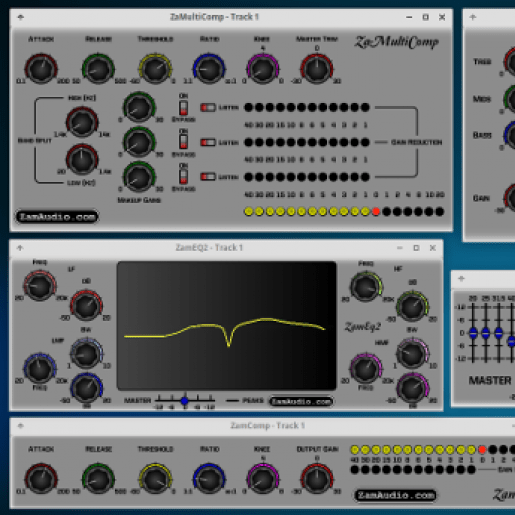Toggle the middle band Listen switch
This screenshot has width=515, height=515.
click(x=208, y=142)
